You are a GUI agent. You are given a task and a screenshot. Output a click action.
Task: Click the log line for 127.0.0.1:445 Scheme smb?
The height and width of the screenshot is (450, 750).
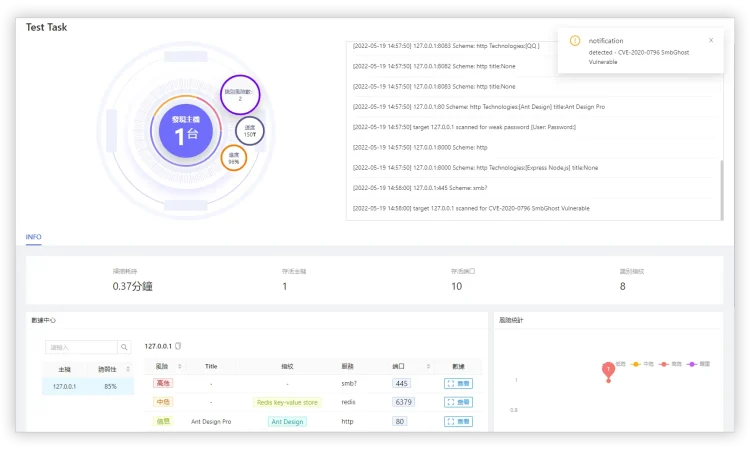(420, 188)
